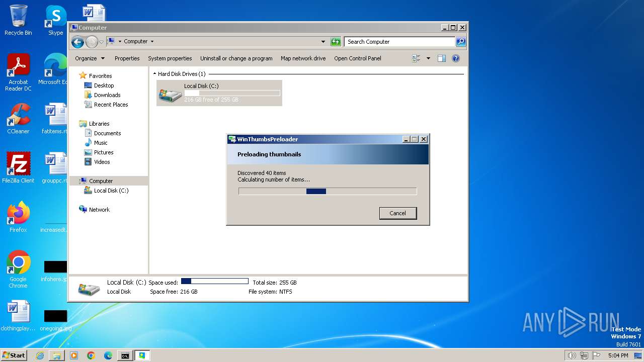Click the Explorer Help icon

tap(456, 58)
